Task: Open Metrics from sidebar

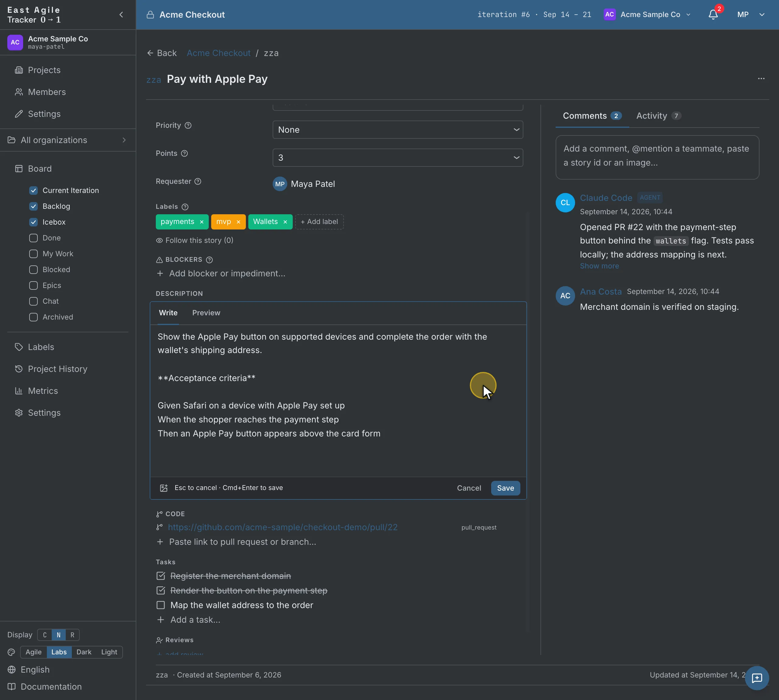Action: pyautogui.click(x=43, y=391)
